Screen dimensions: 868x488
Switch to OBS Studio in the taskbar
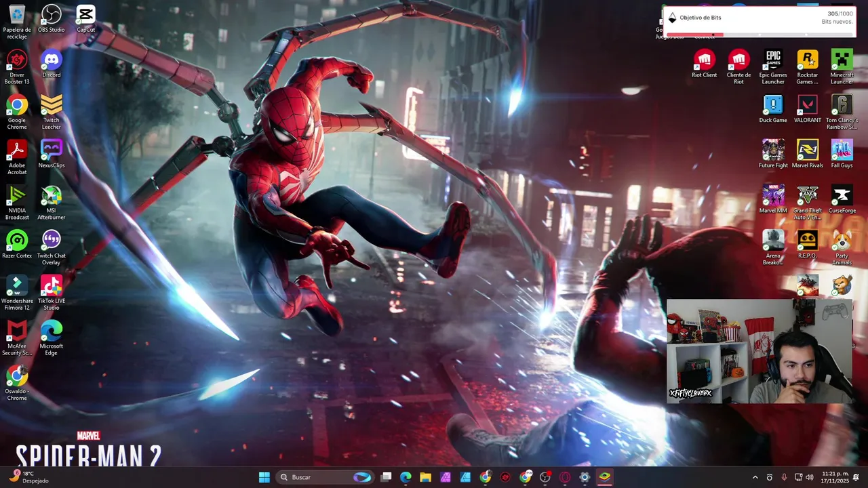tap(545, 477)
